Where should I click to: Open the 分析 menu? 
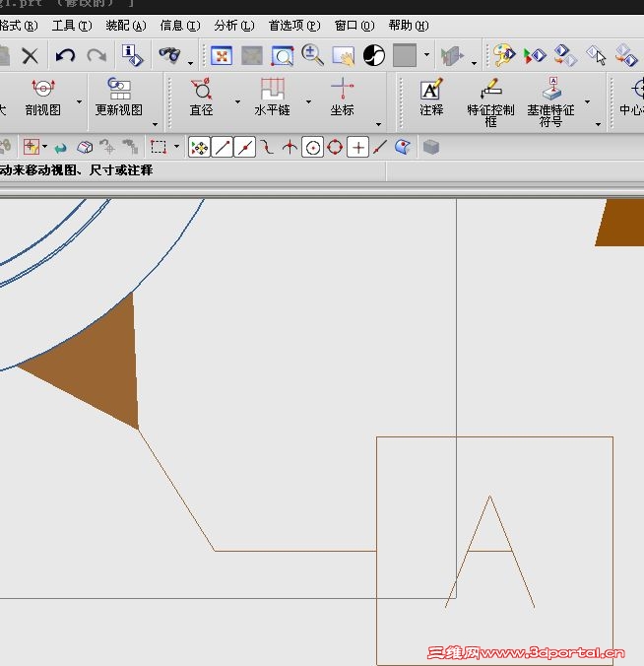(234, 26)
